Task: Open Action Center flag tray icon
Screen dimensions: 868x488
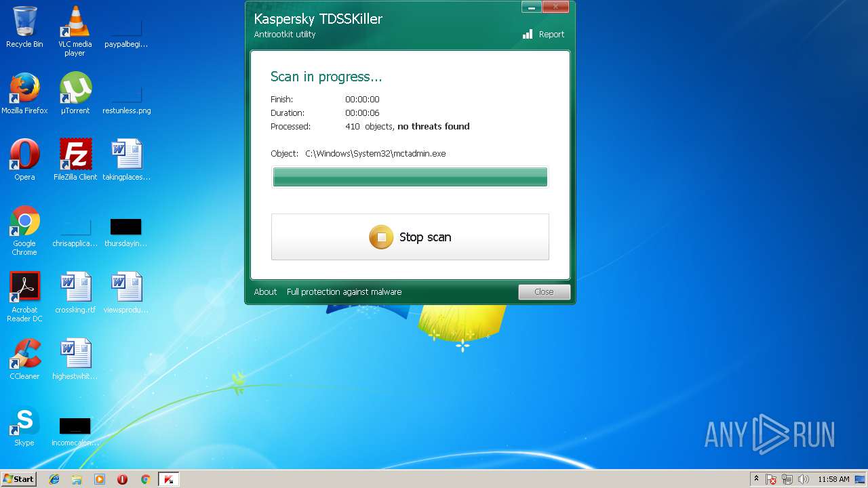Action: 772,479
